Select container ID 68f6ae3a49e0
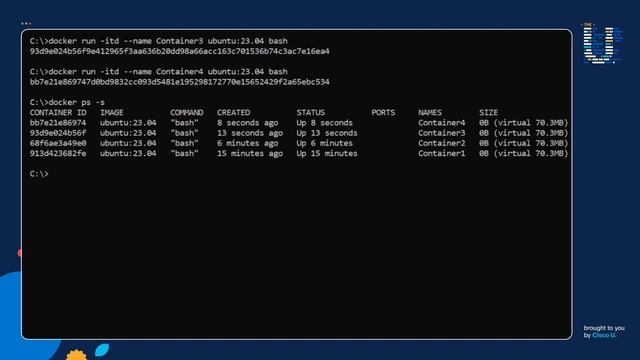Screen dimensions: 640x360 pos(58,143)
